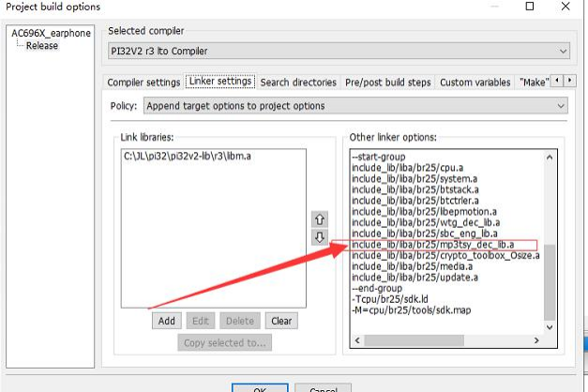Select the Release build target
Screen dimensions: 588x392
42,46
